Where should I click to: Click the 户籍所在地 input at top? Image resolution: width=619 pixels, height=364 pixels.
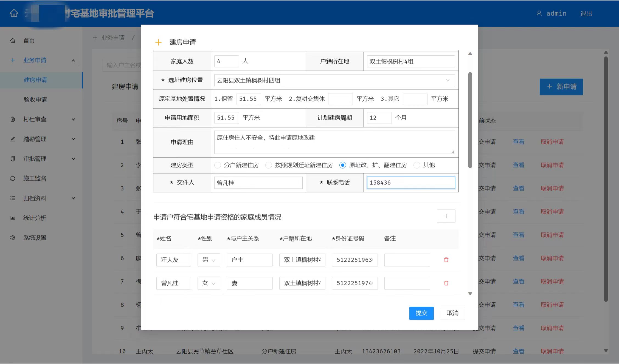point(411,61)
